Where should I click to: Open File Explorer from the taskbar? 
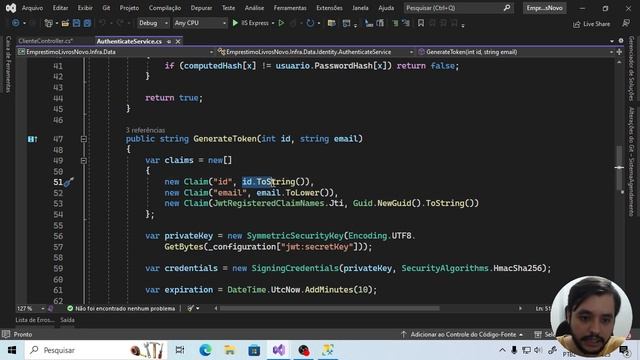coord(230,350)
